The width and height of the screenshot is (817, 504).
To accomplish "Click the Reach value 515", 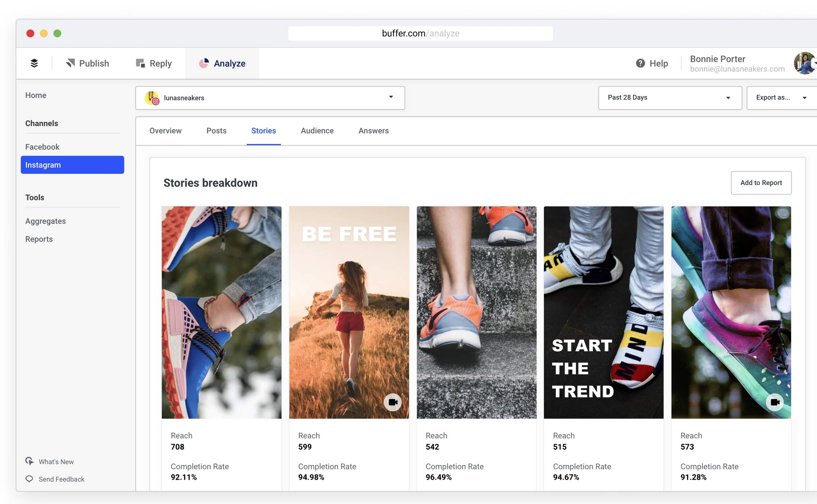I will coord(559,447).
